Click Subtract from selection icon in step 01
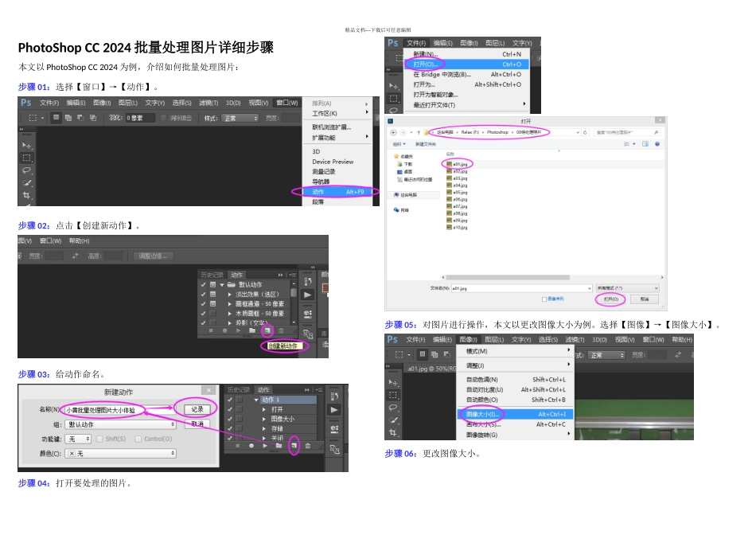The width and height of the screenshot is (756, 535). [x=80, y=118]
